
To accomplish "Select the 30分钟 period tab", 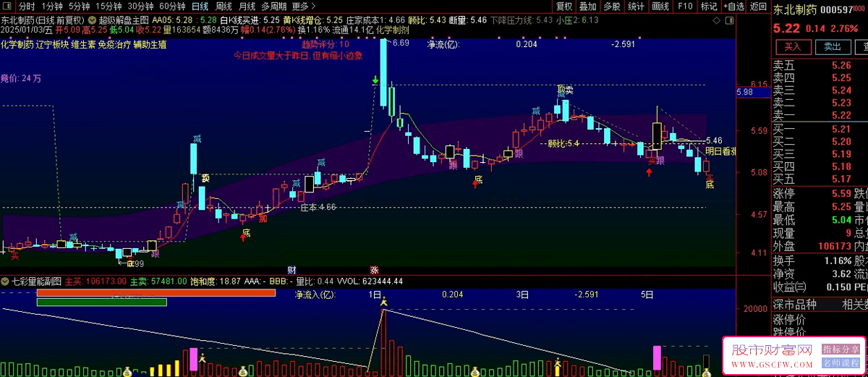I will pyautogui.click(x=141, y=6).
